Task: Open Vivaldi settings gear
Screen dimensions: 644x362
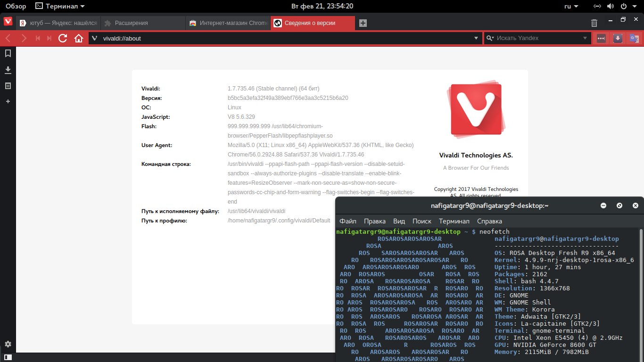Action: pos(8,344)
